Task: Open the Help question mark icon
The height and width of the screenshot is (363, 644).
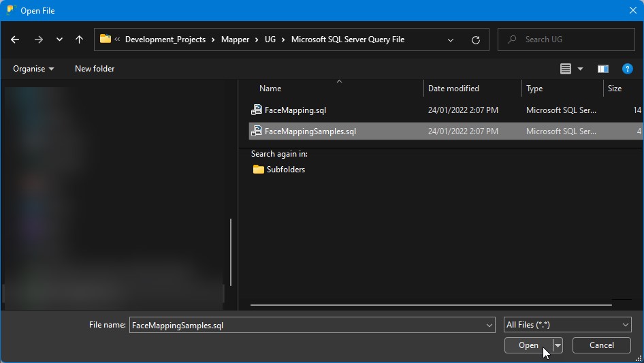Action: click(x=628, y=69)
